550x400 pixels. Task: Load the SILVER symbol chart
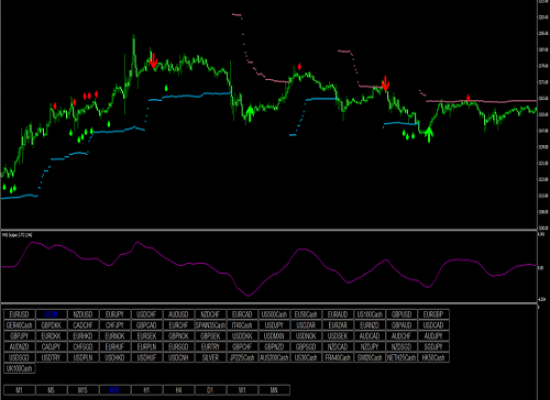pyautogui.click(x=210, y=358)
